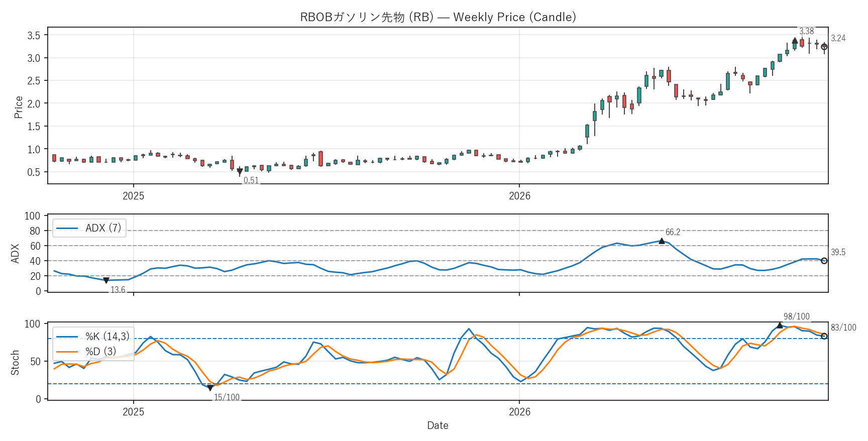Click the 3.24 last price label
The width and height of the screenshot is (868, 441).
(x=838, y=38)
